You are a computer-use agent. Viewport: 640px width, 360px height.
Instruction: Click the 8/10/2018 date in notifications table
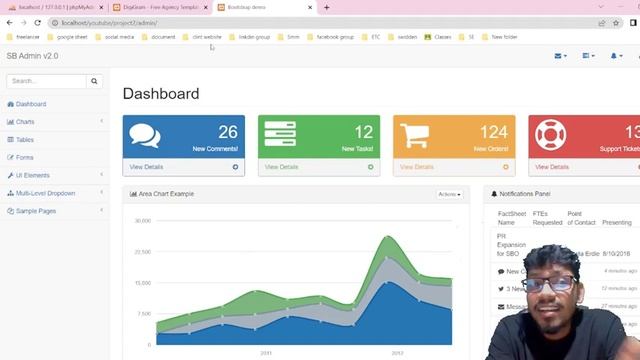click(x=616, y=253)
